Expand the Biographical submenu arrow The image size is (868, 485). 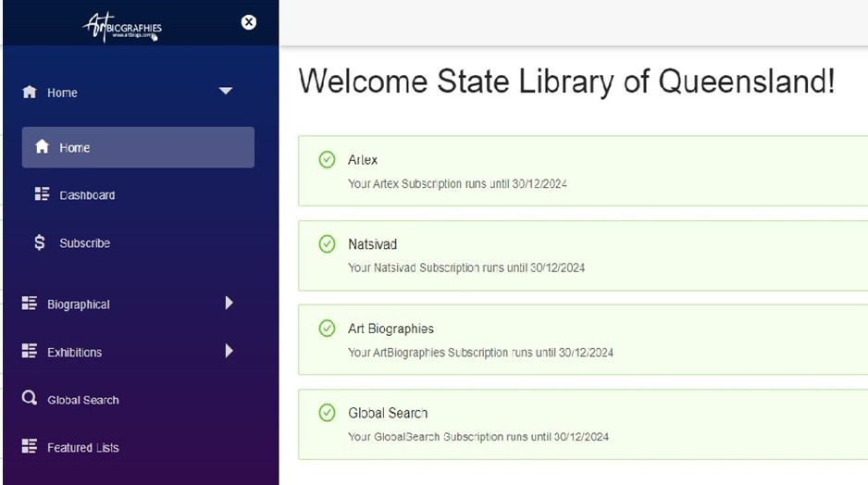tap(229, 303)
